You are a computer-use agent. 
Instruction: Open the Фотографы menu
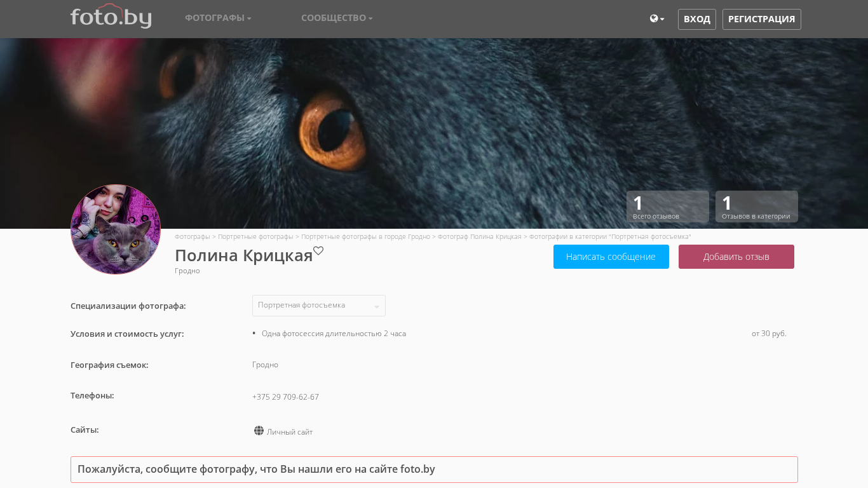218,18
